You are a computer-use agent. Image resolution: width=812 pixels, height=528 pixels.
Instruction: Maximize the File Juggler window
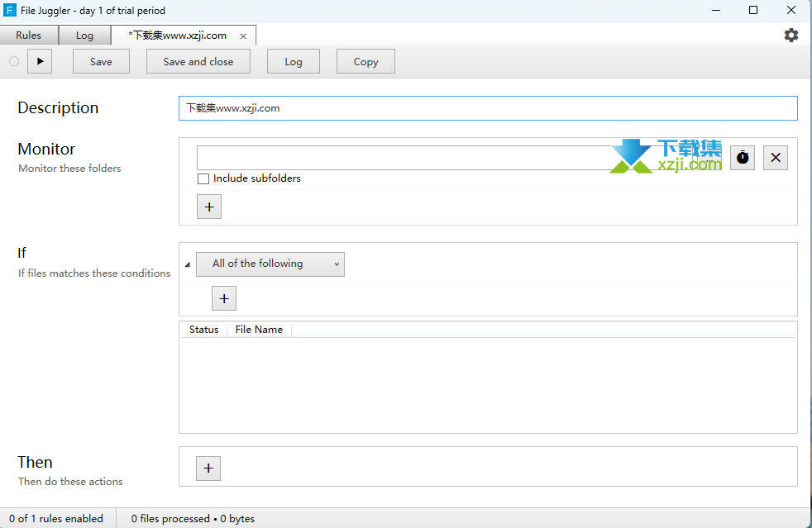click(x=753, y=11)
